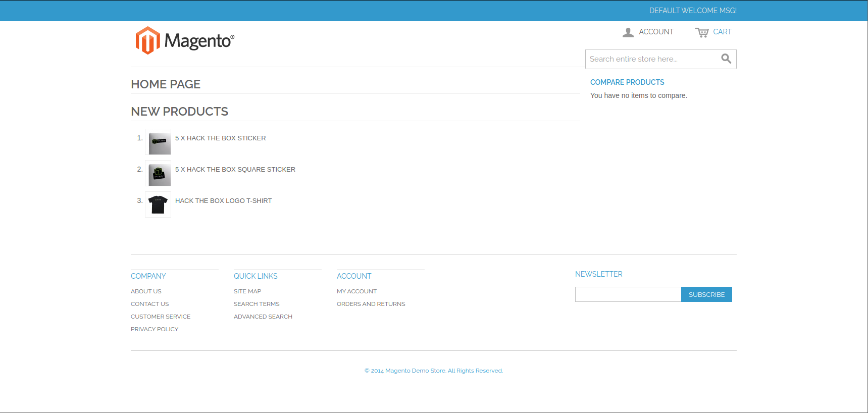Screen dimensions: 868x413
Task: Open My Account footer link
Action: tap(356, 291)
